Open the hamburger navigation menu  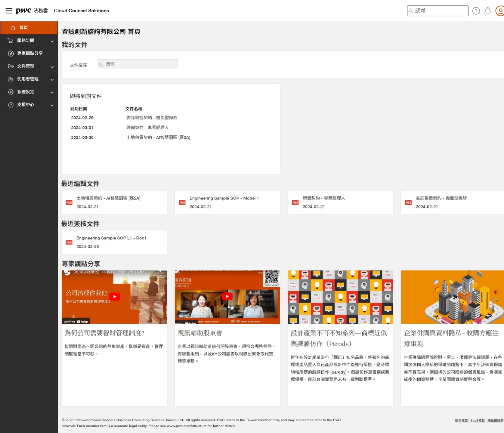tap(9, 11)
